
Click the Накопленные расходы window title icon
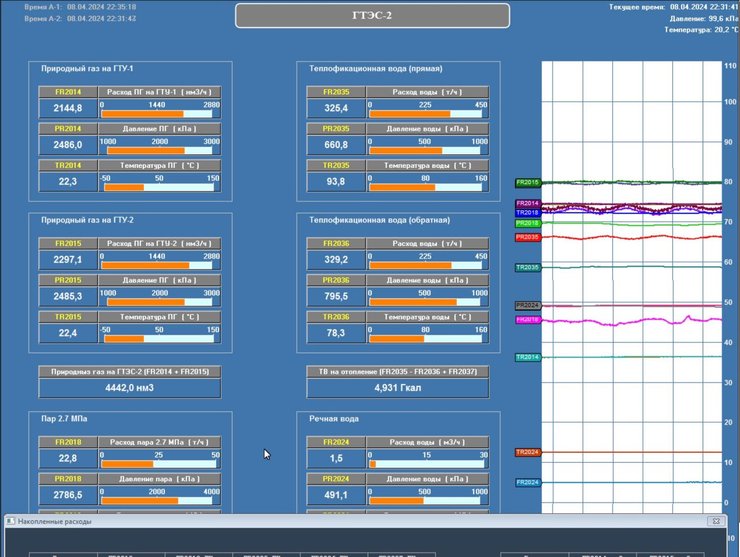click(x=10, y=522)
